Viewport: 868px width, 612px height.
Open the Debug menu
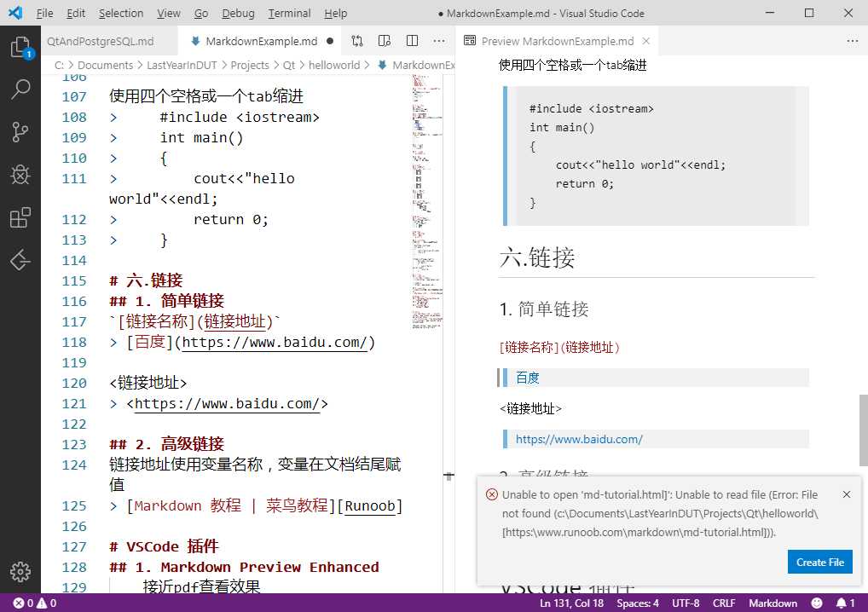(x=238, y=14)
